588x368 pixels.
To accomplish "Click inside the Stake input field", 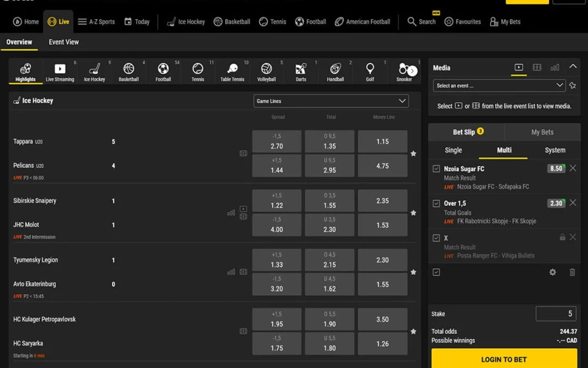I will (555, 313).
